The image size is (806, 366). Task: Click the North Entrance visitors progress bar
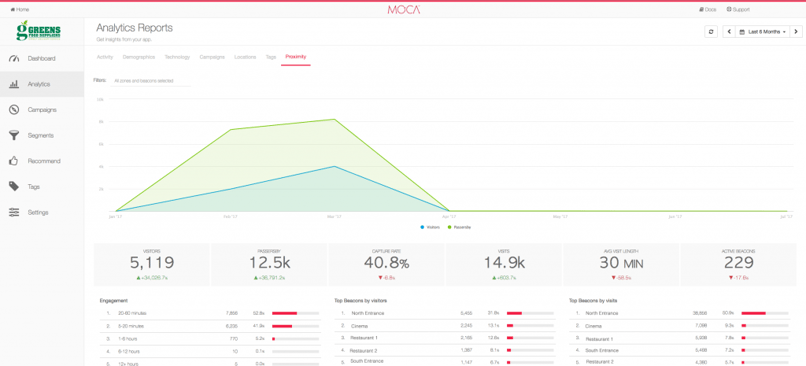[530, 313]
